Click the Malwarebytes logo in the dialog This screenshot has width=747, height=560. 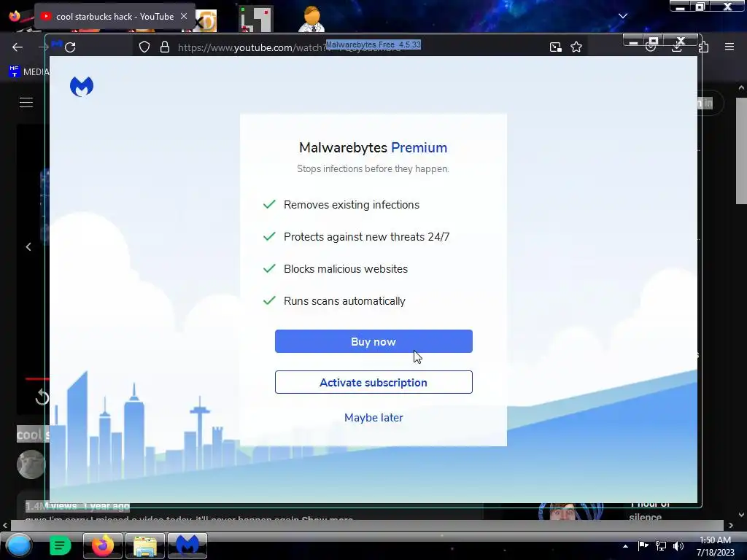(82, 87)
